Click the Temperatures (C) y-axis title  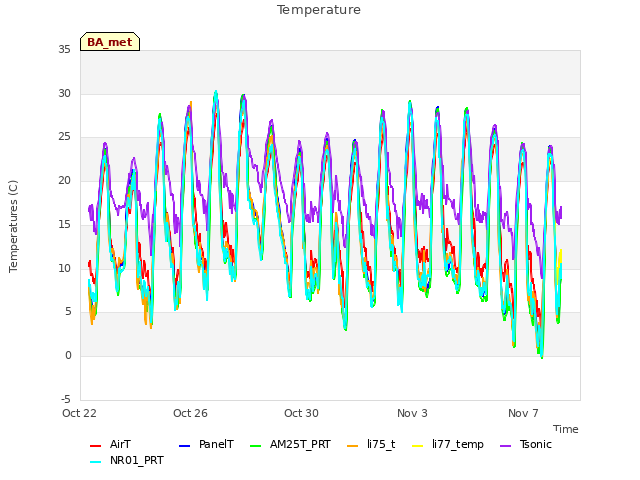[13, 227]
